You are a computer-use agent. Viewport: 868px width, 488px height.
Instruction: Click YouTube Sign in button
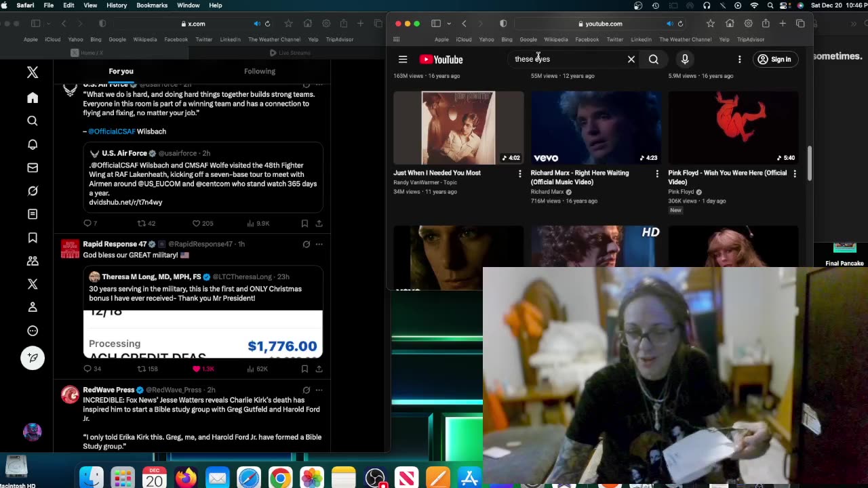(774, 59)
